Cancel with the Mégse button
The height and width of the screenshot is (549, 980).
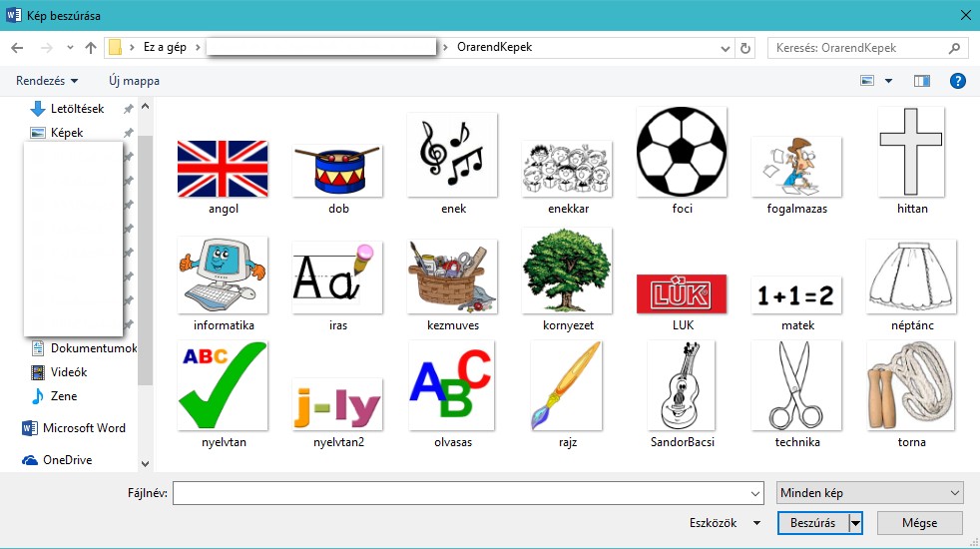(919, 523)
